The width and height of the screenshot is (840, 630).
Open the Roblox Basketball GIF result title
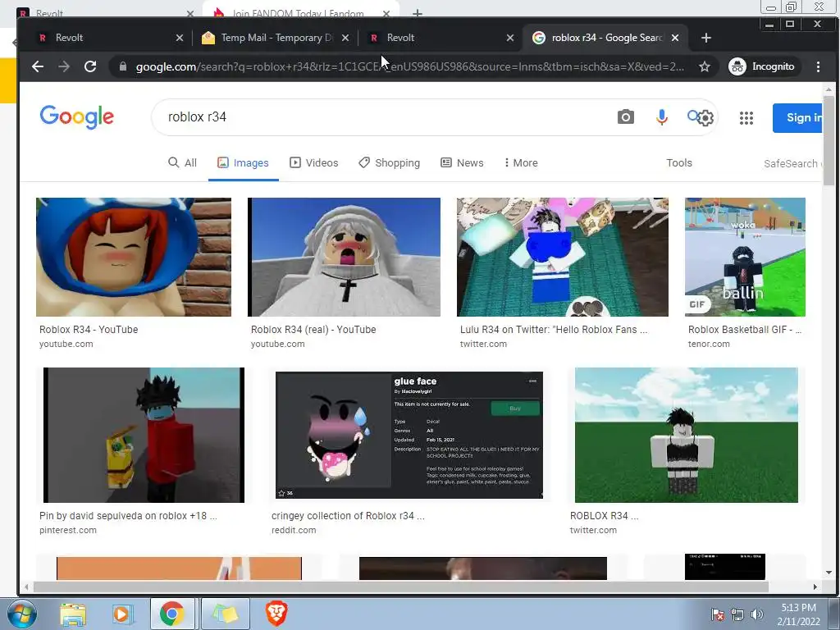coord(745,330)
